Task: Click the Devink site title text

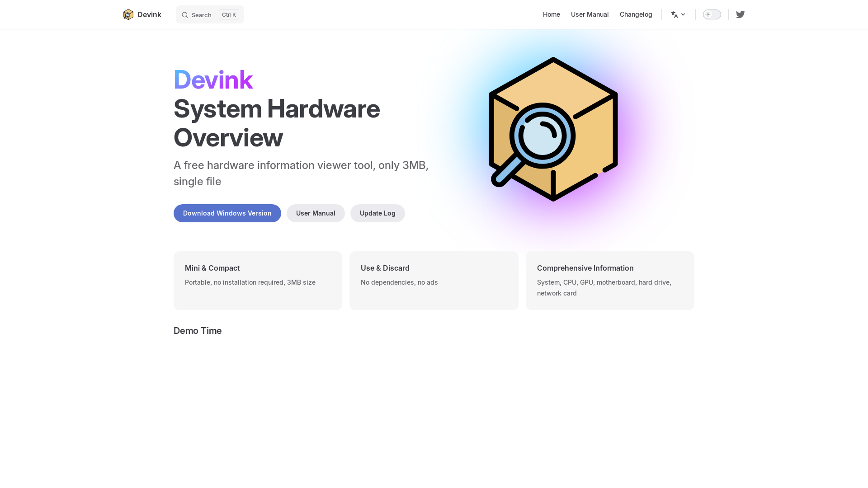Action: click(x=149, y=14)
